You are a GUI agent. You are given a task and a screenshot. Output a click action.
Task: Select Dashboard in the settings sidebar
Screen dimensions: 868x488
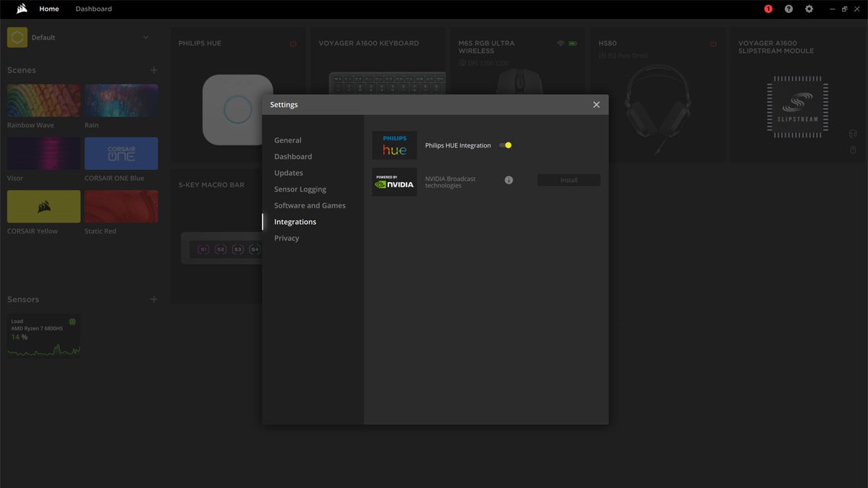(x=293, y=157)
